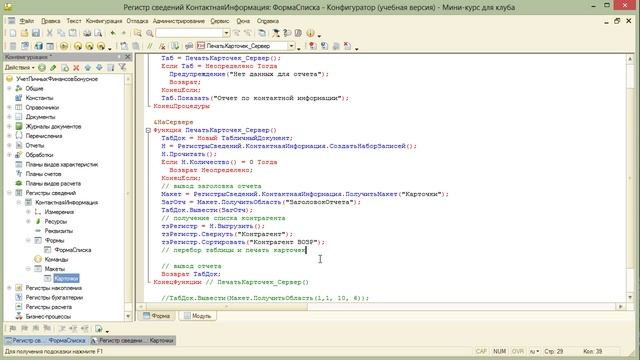Click the code editor horizontal scrollbar
This screenshot has height=360, width=640.
[227, 306]
